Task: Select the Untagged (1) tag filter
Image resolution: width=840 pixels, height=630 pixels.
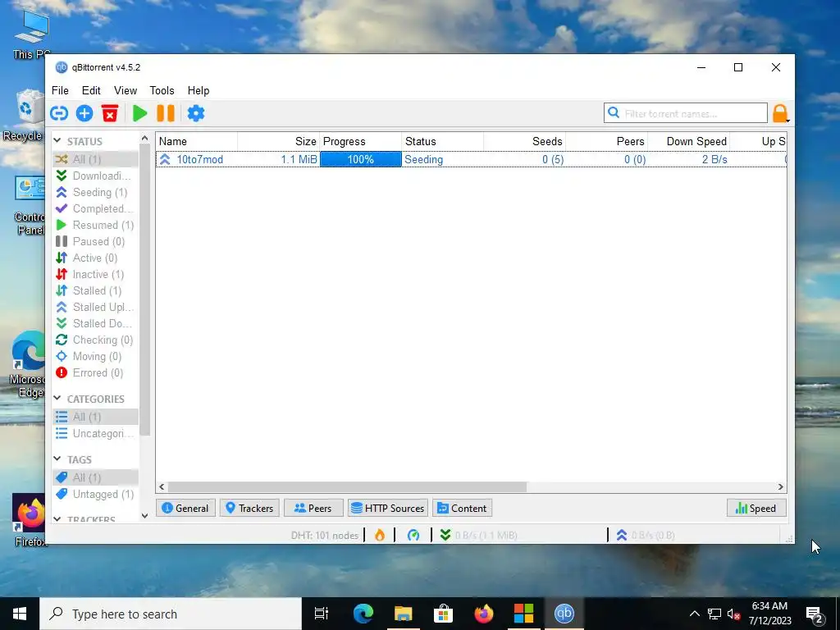Action: click(95, 494)
